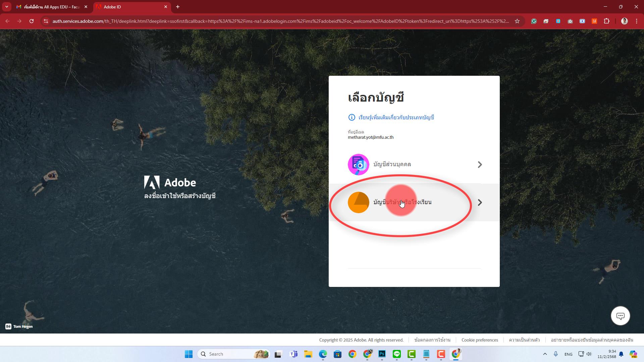Go back to the previous page
The height and width of the screenshot is (362, 644).
tap(7, 21)
